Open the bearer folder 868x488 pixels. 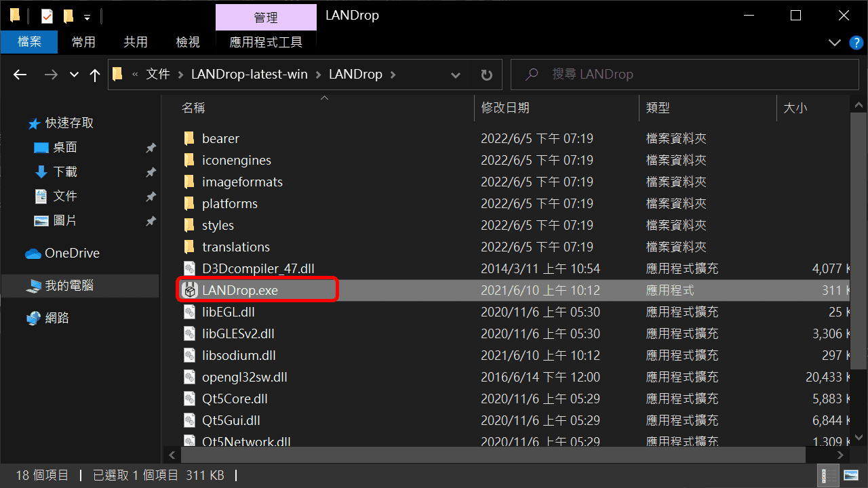tap(222, 138)
